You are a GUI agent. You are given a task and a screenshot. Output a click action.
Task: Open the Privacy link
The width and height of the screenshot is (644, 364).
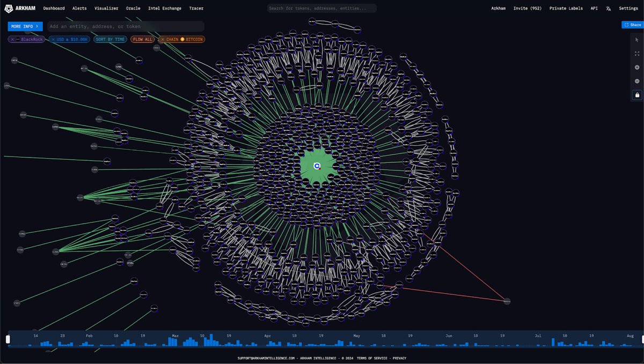(399, 358)
